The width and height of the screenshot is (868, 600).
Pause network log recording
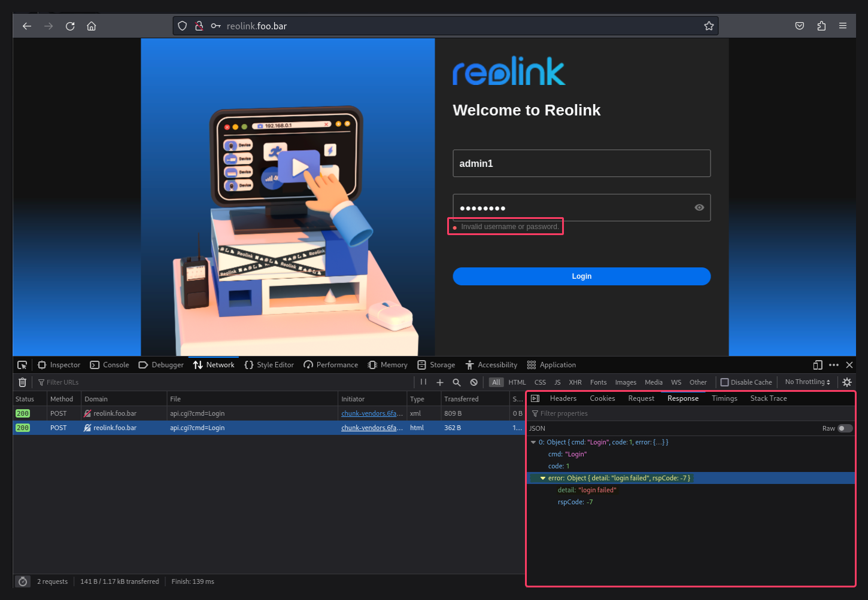pos(423,382)
